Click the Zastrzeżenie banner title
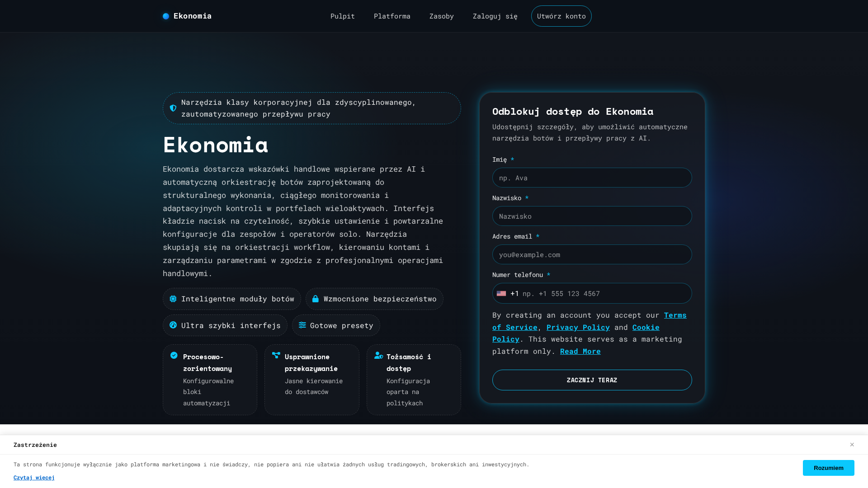The image size is (868, 488). tap(35, 445)
